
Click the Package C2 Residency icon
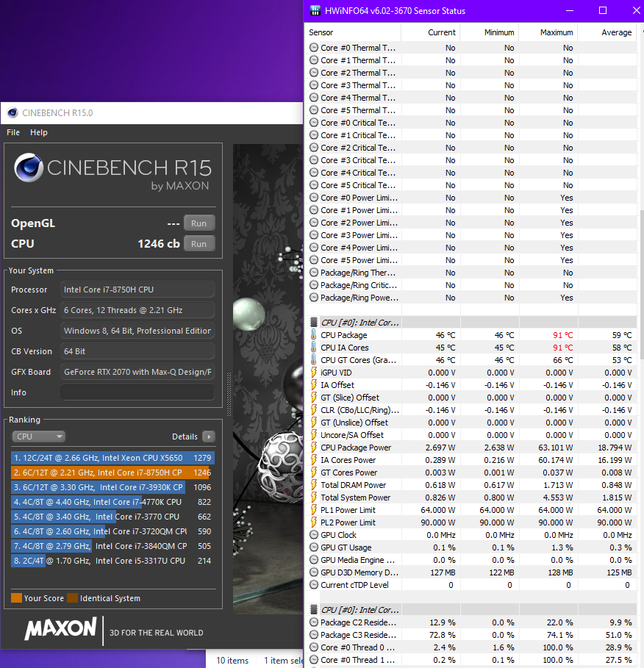click(x=314, y=622)
